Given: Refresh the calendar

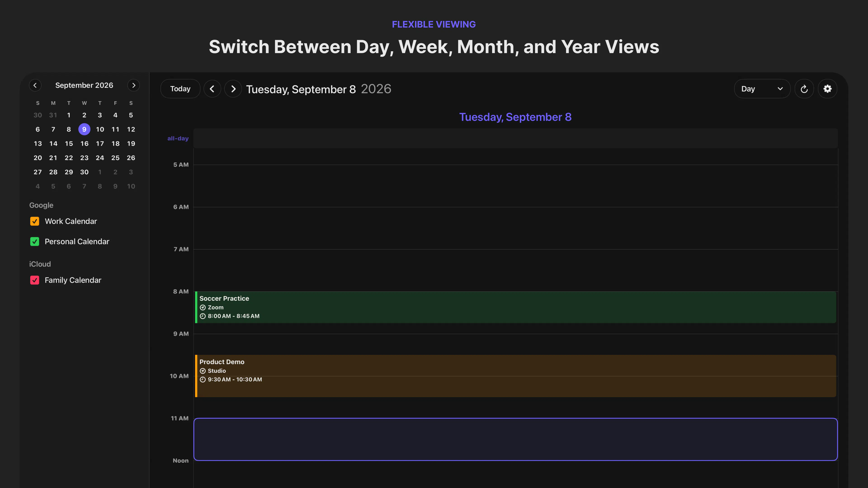Looking at the screenshot, I should 804,89.
